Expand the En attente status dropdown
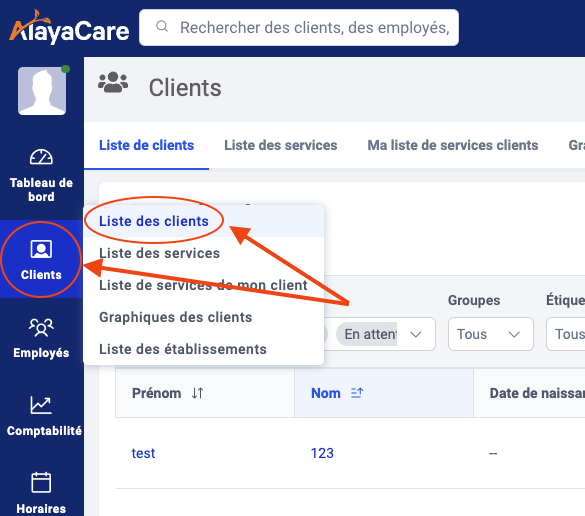 click(x=385, y=334)
